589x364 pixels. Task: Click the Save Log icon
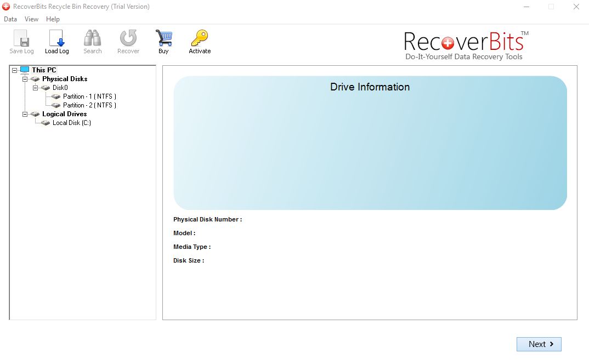pos(21,38)
